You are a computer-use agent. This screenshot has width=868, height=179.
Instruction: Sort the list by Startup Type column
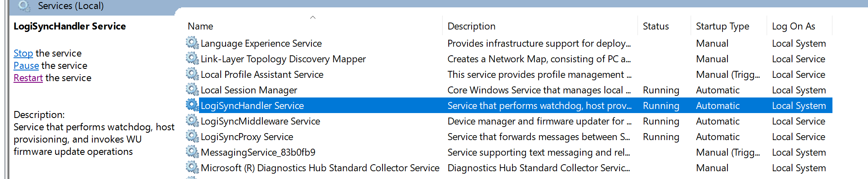point(722,26)
